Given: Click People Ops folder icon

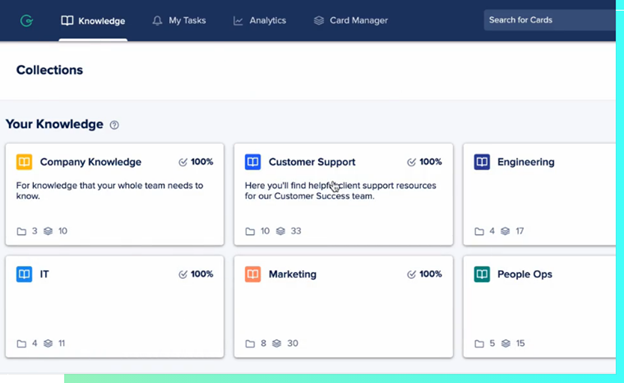Looking at the screenshot, I should tap(479, 344).
